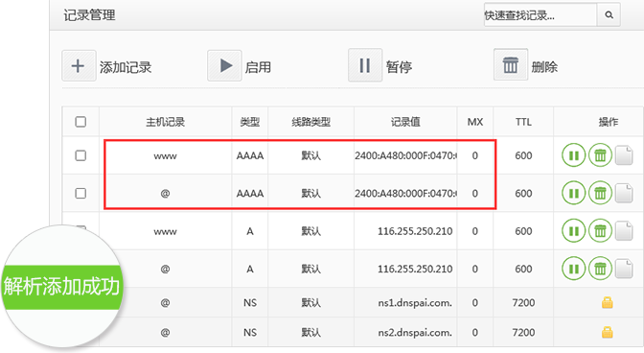Click the 记录值 column header
The image size is (644, 353).
tap(405, 122)
